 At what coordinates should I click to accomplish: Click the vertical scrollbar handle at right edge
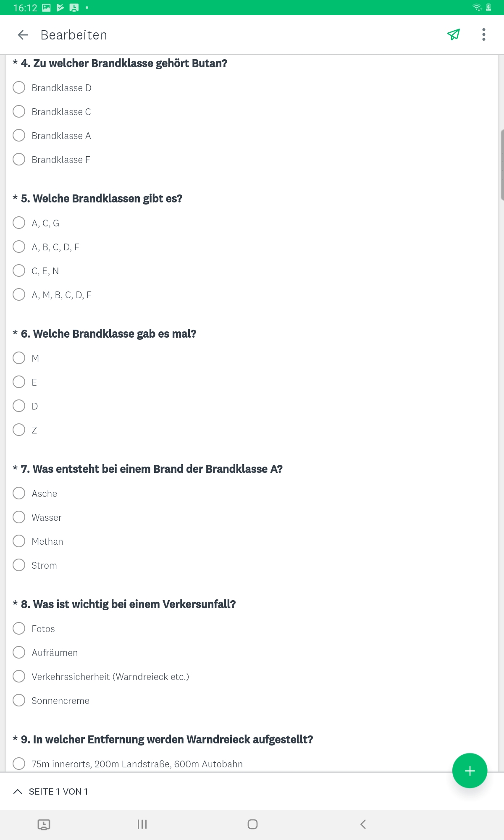pos(502,165)
